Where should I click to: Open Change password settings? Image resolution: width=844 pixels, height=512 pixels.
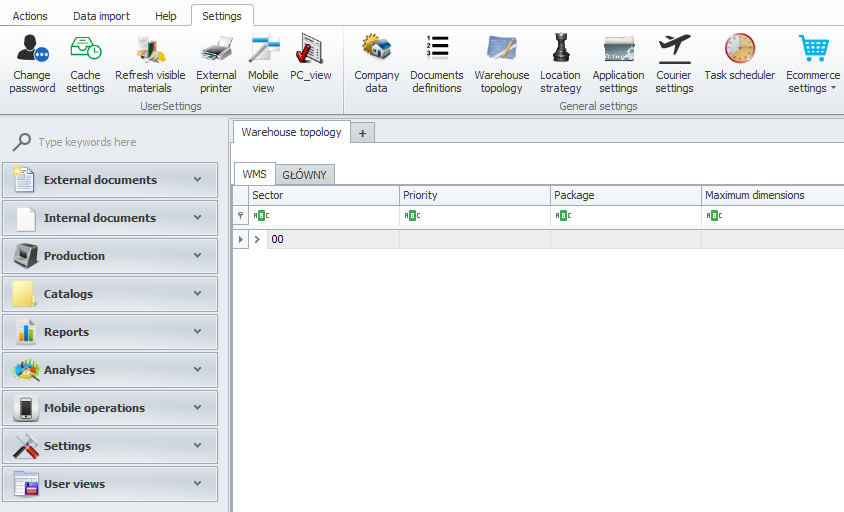32,63
